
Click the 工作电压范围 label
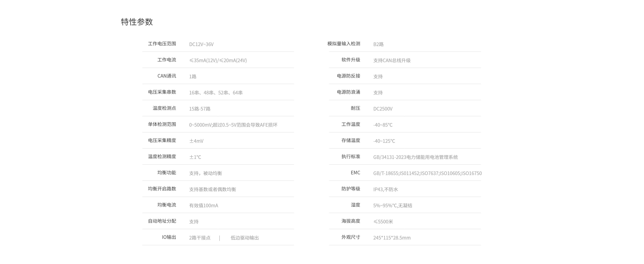(x=162, y=44)
